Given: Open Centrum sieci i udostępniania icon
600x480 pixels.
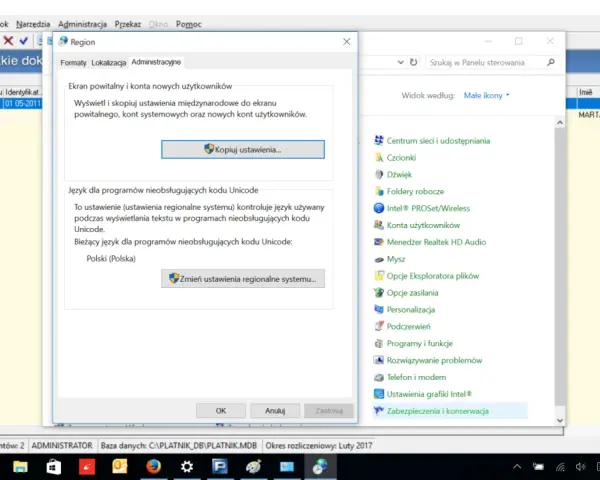Looking at the screenshot, I should pos(378,140).
